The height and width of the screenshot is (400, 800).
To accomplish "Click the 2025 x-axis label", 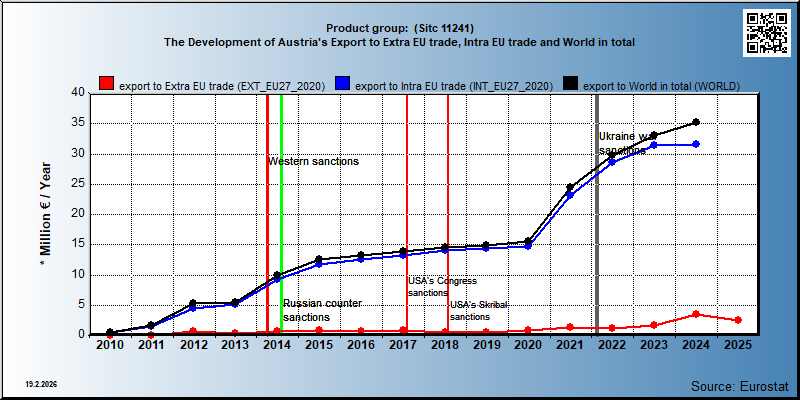I will pos(737,345).
